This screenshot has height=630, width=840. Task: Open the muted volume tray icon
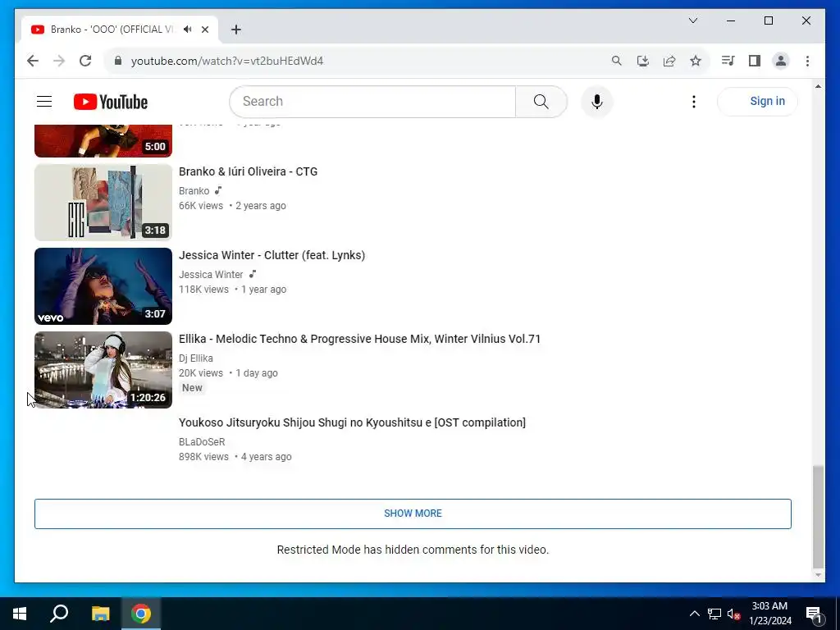[x=733, y=614]
